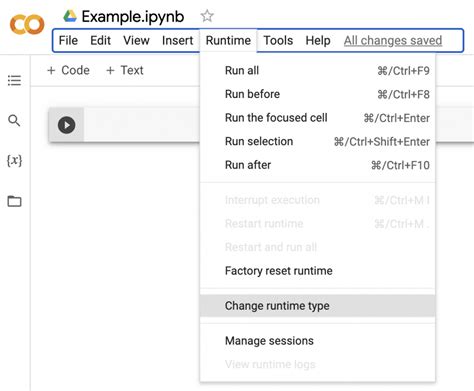Select Change runtime type
The height and width of the screenshot is (391, 474).
(317, 306)
